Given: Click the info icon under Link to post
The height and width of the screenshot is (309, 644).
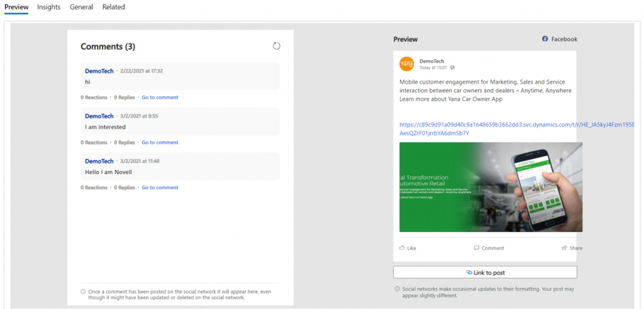Looking at the screenshot, I should click(x=397, y=289).
